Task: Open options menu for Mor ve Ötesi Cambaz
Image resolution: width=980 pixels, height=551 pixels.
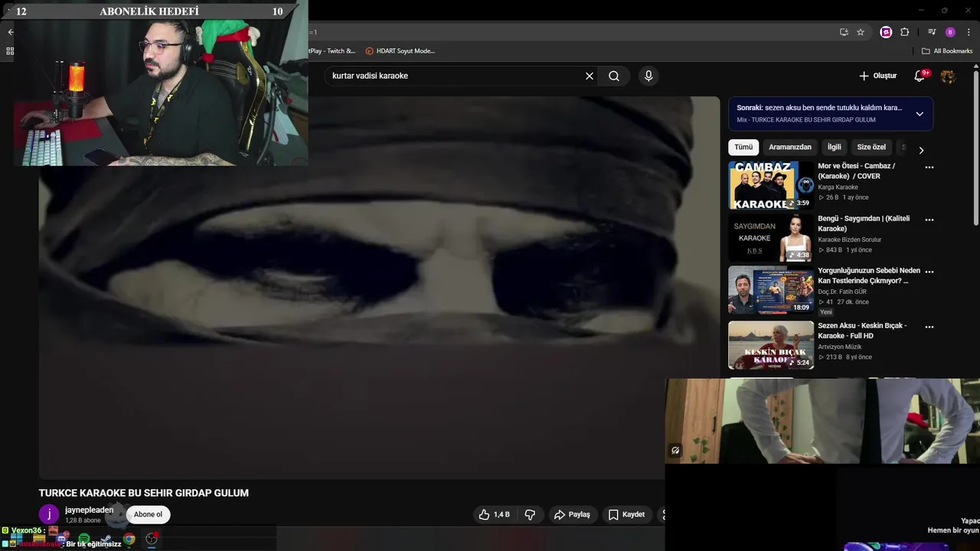Action: tap(929, 167)
